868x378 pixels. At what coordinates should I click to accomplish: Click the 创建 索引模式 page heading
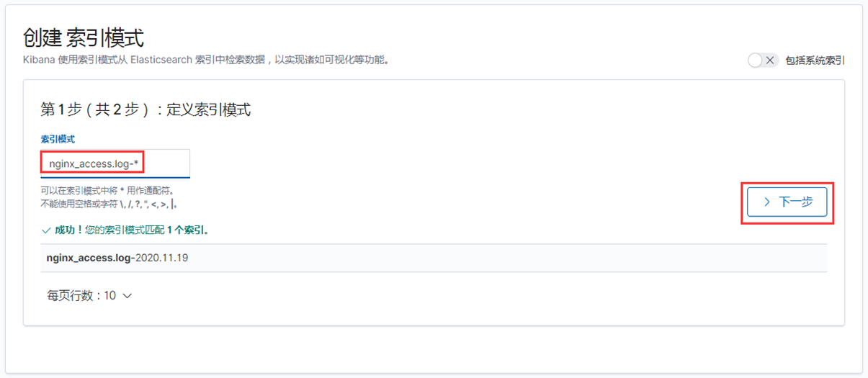(x=84, y=37)
